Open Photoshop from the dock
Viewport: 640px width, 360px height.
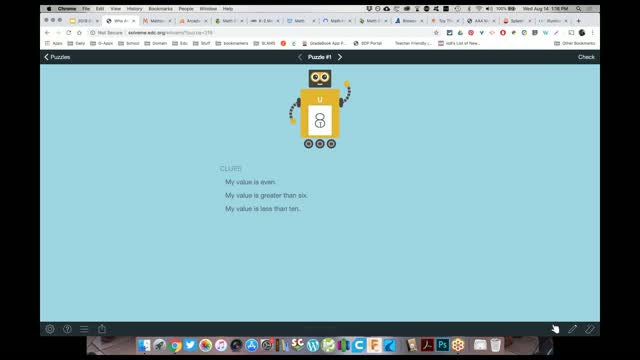[x=442, y=345]
